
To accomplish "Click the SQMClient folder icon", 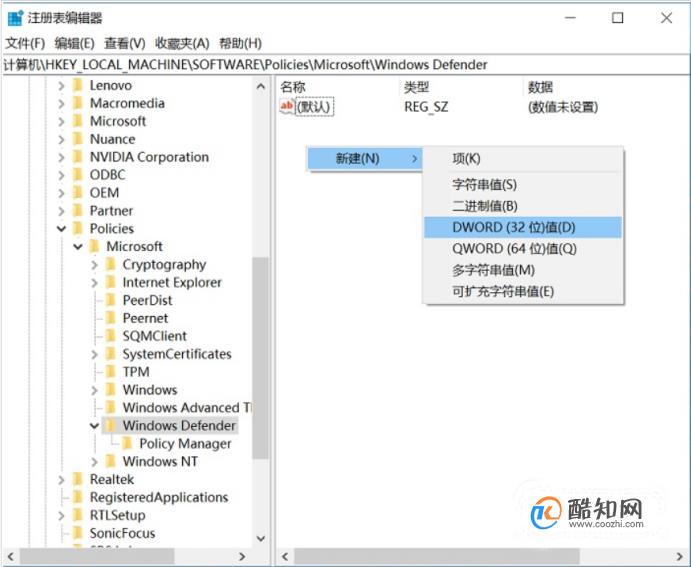I will 111,336.
